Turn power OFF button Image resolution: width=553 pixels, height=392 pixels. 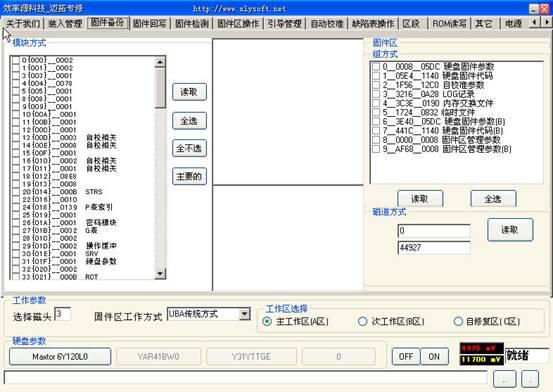pos(406,356)
